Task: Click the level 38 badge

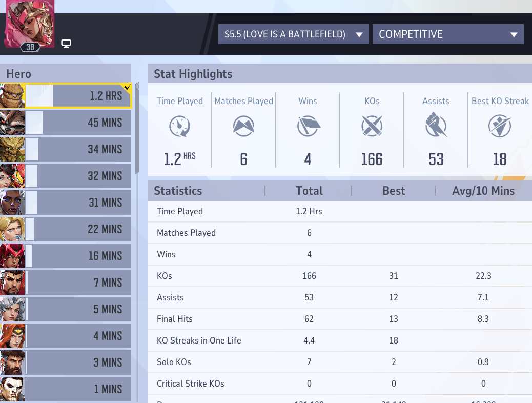Action: point(30,47)
